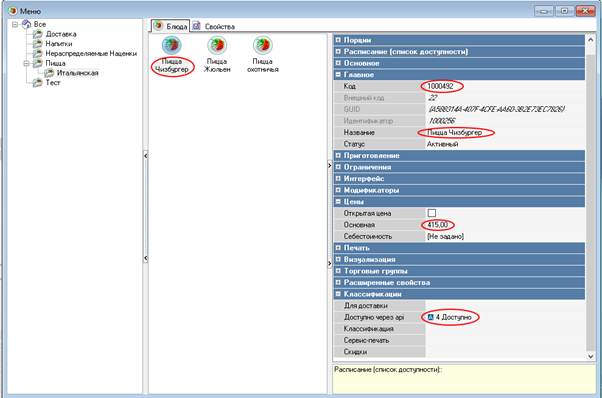Click the Напитки folder icon
This screenshot has width=602, height=398.
coord(37,44)
